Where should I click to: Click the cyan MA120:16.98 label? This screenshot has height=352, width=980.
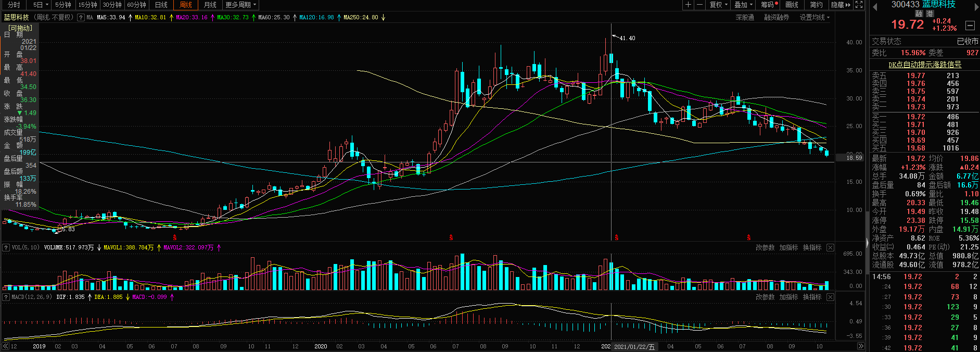pyautogui.click(x=316, y=17)
